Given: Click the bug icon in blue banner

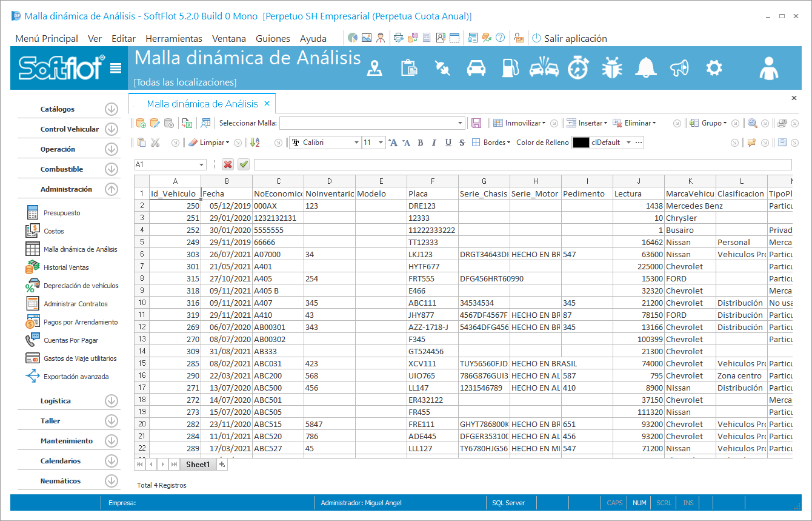Looking at the screenshot, I should point(612,67).
